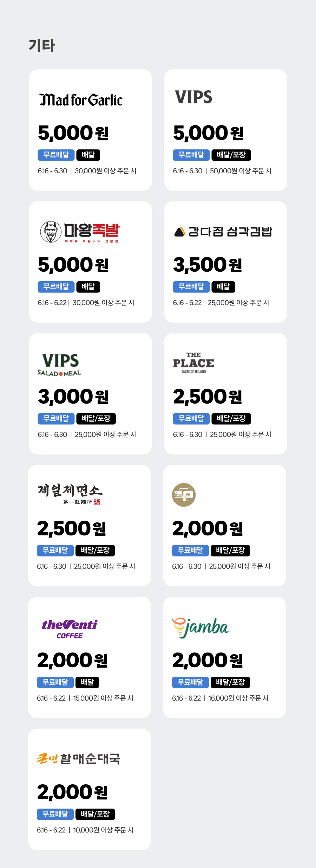Screen dimensions: 316x868
Task: Click 무료배달 tag on Mad for Garlic card
Action: (x=56, y=155)
